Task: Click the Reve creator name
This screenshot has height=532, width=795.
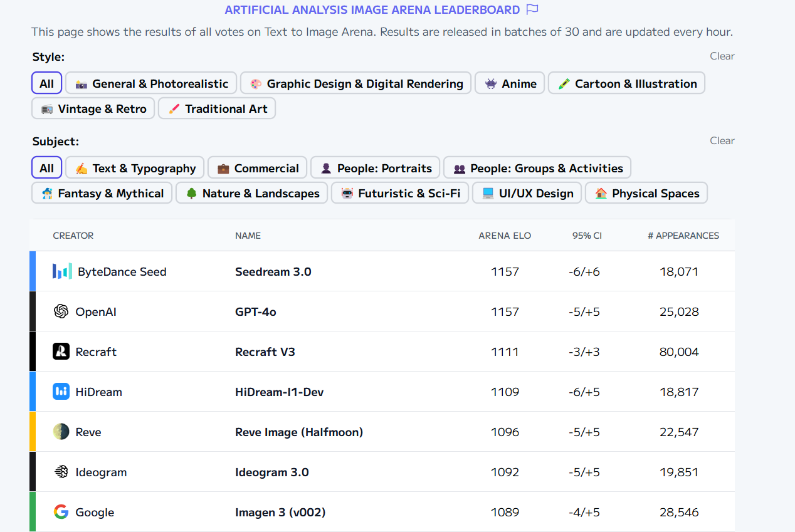Action: pos(88,432)
